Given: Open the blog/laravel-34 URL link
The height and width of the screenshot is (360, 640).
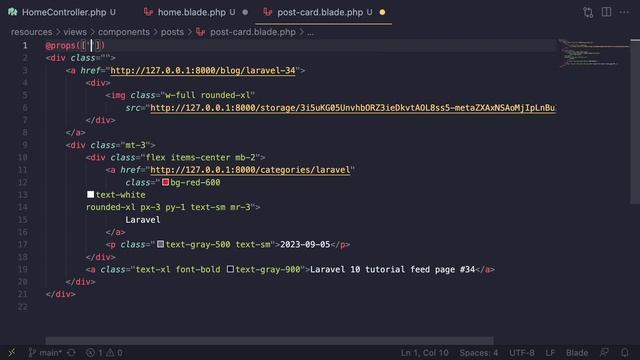Looking at the screenshot, I should tap(202, 70).
